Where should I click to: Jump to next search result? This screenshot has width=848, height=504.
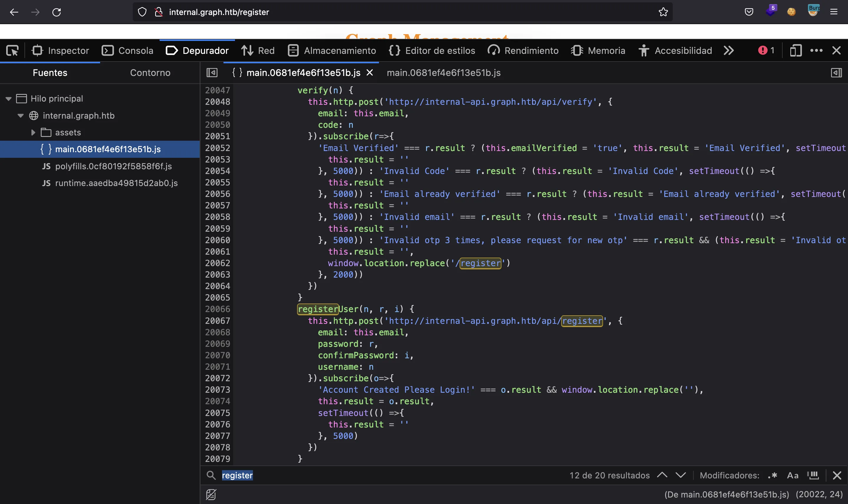click(680, 475)
